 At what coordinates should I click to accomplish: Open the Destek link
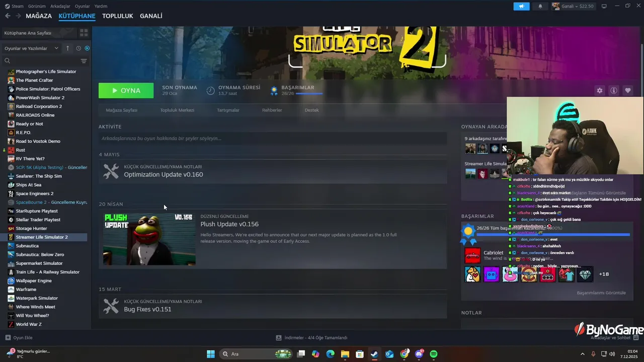pyautogui.click(x=311, y=110)
